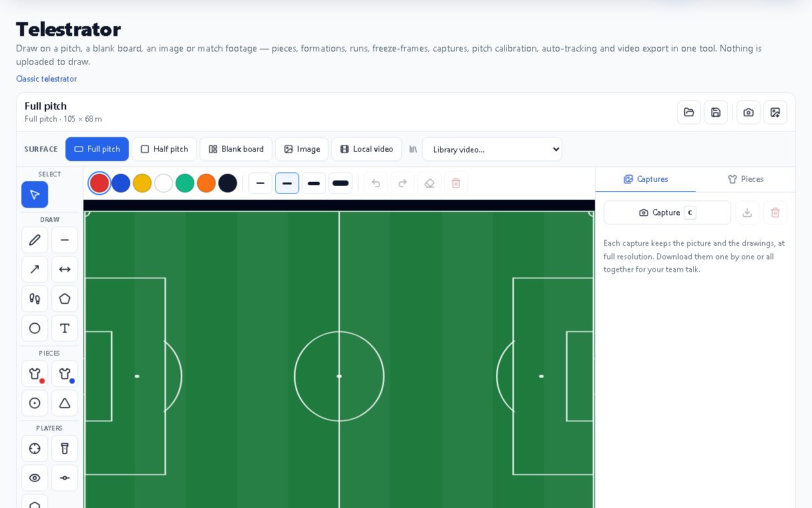Click the left penalty spot on the pitch
The height and width of the screenshot is (508, 812).
tap(138, 376)
